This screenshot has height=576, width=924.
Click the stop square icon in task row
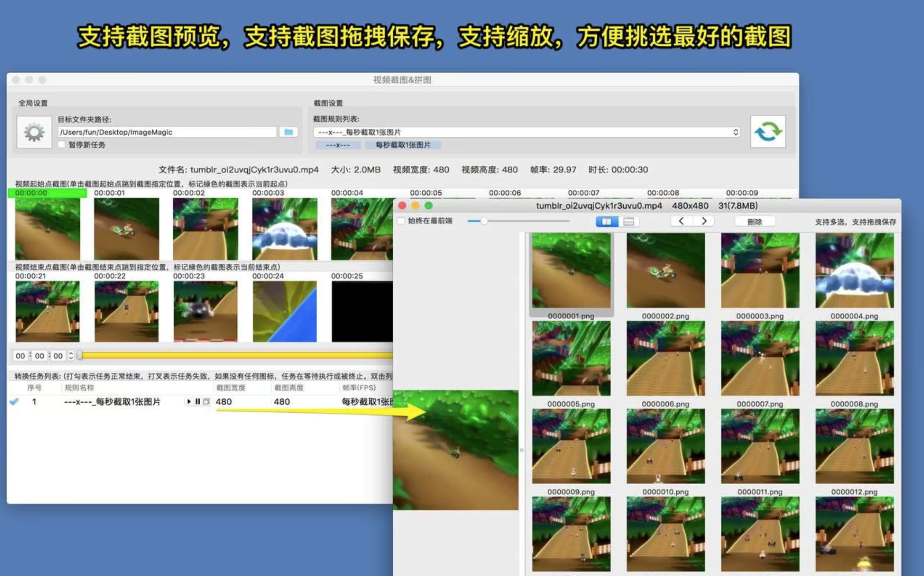[206, 401]
